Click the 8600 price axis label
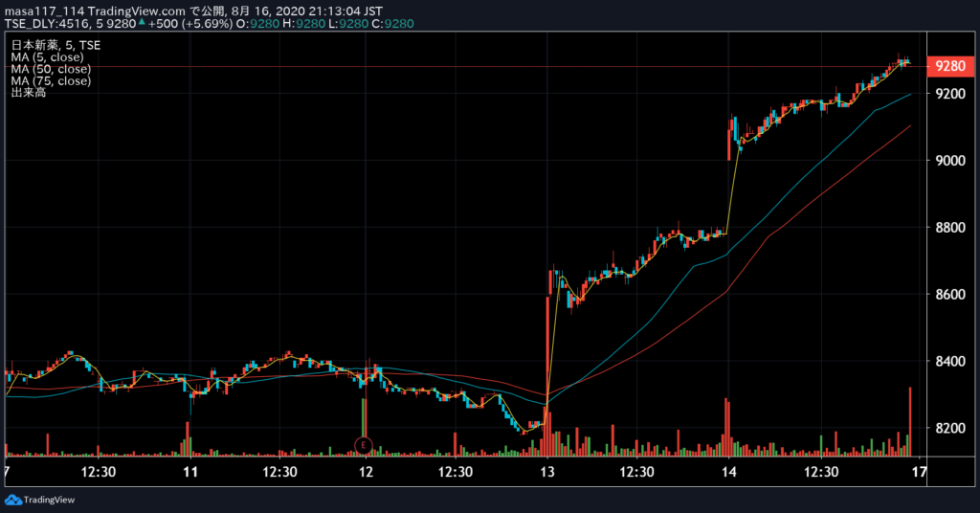Screen dimensions: 980x513 coord(950,294)
